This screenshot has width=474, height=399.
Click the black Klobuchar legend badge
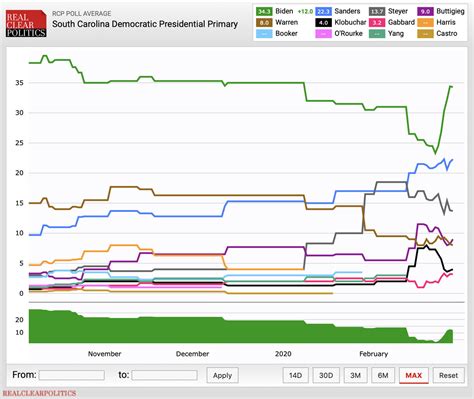(323, 23)
